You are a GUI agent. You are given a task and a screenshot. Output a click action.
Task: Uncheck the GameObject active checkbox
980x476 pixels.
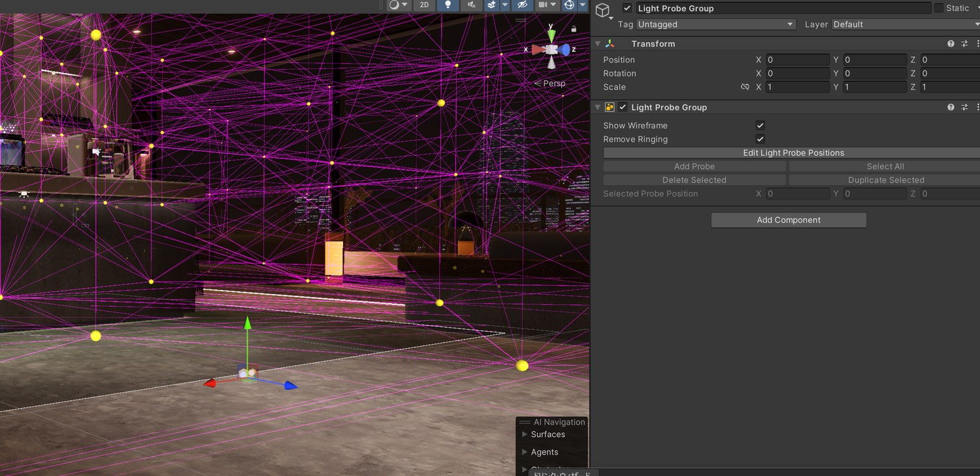628,8
